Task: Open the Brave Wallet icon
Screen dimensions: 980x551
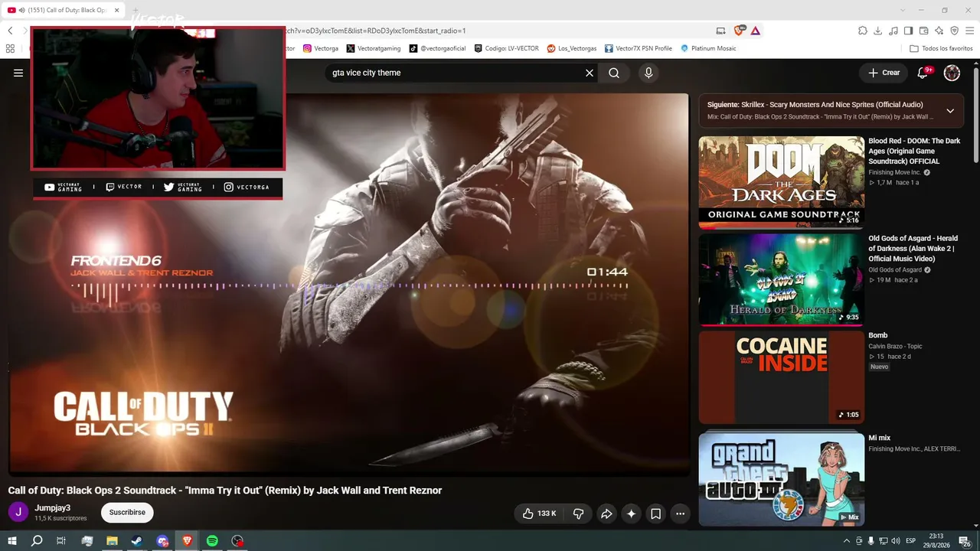Action: pos(924,31)
